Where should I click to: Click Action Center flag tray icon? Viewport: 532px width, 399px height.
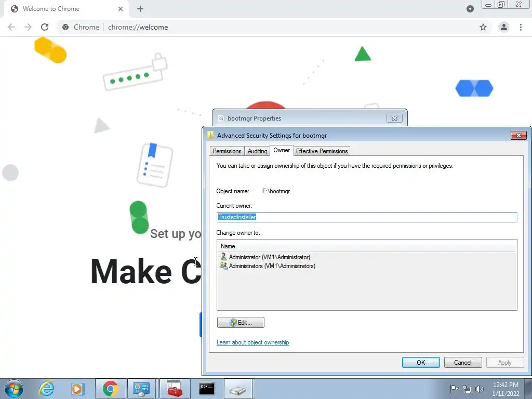tap(454, 389)
